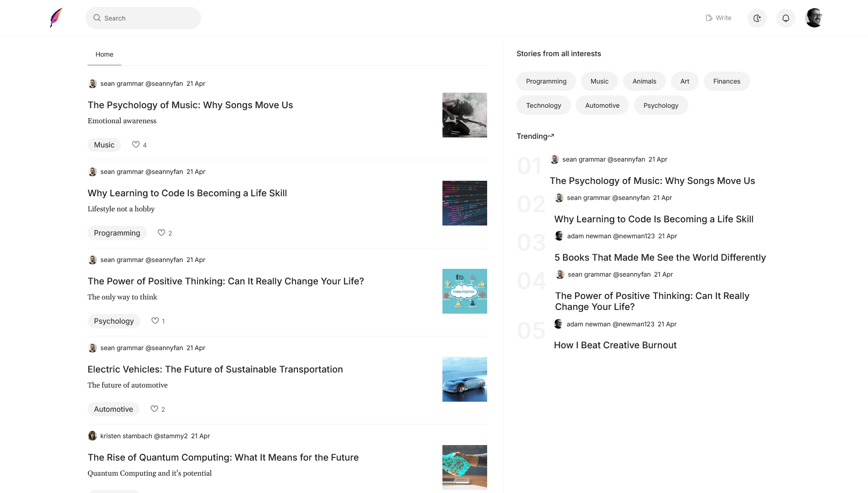Viewport: 868px width, 493px height.
Task: Open the Automotive tag on Electric Vehicles story
Action: [114, 409]
